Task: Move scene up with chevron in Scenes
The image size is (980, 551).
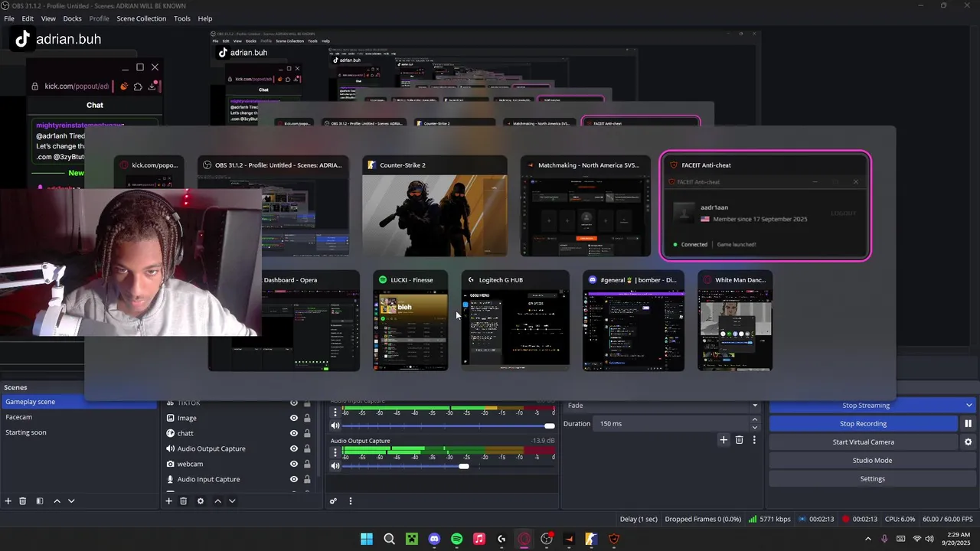Action: 57,501
